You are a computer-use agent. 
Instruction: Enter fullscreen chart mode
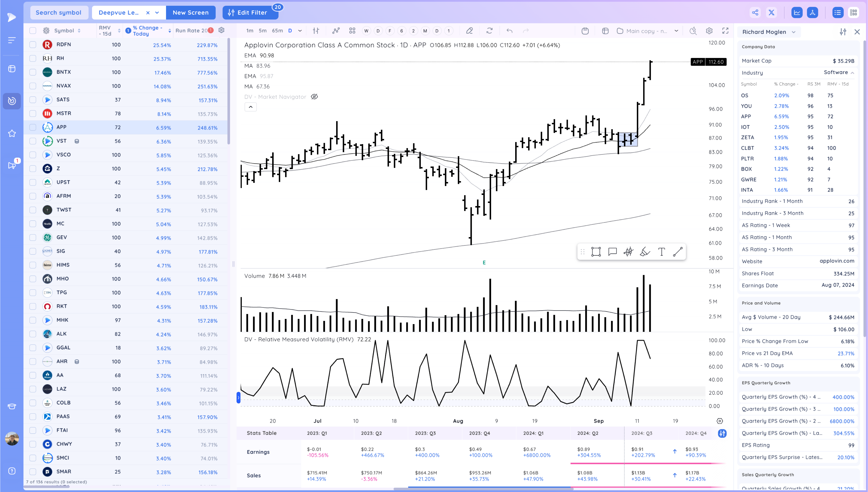pos(725,31)
